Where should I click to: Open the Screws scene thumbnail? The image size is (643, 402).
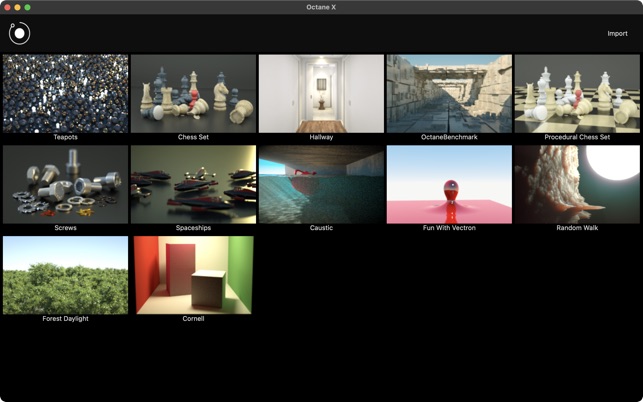coord(65,185)
